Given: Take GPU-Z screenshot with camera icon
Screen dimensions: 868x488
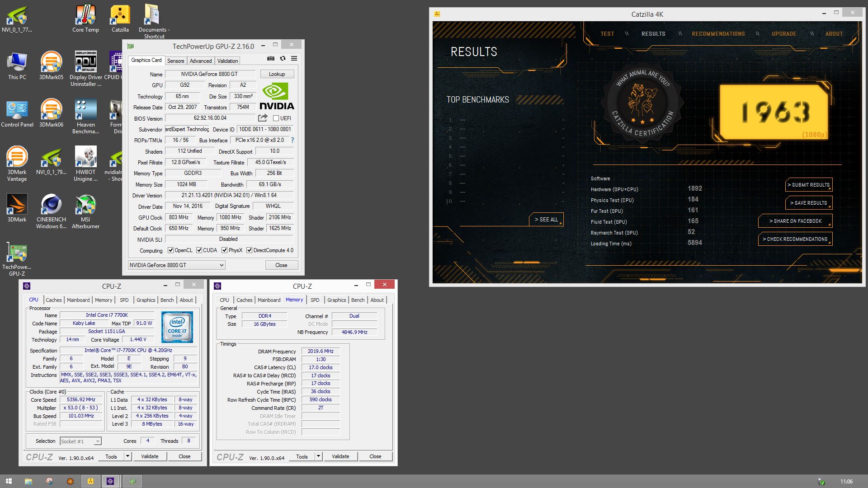Looking at the screenshot, I should pyautogui.click(x=270, y=58).
